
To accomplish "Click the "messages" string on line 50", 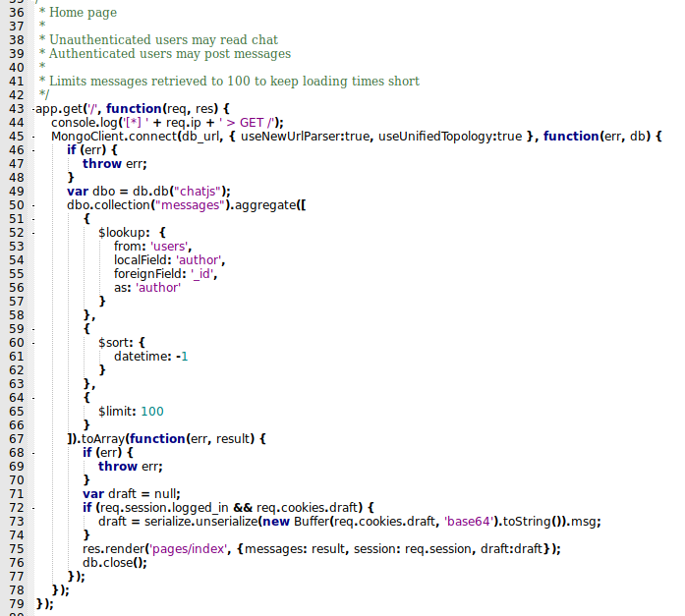I will (190, 205).
